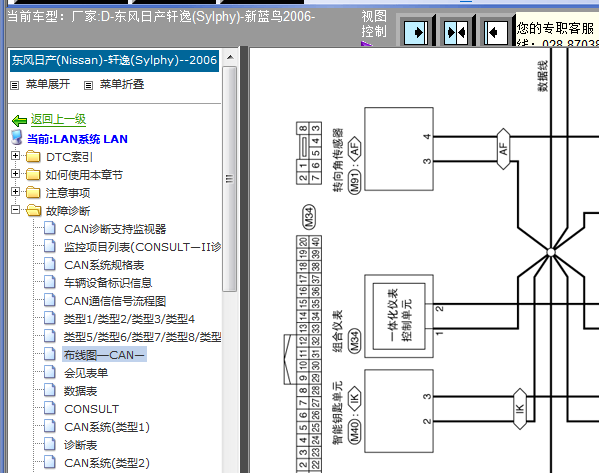Click the 菜单展开 expand-menu icon
599x473 pixels.
tap(15, 85)
